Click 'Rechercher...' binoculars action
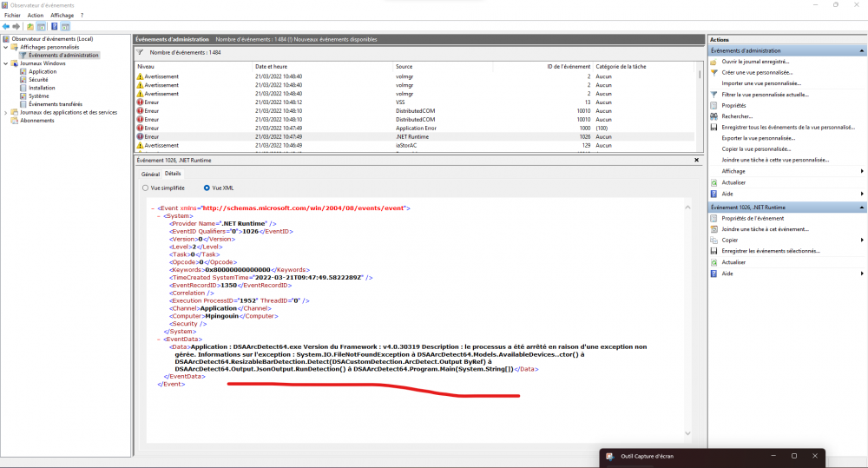Viewport: 868px width, 468px height. tap(737, 116)
